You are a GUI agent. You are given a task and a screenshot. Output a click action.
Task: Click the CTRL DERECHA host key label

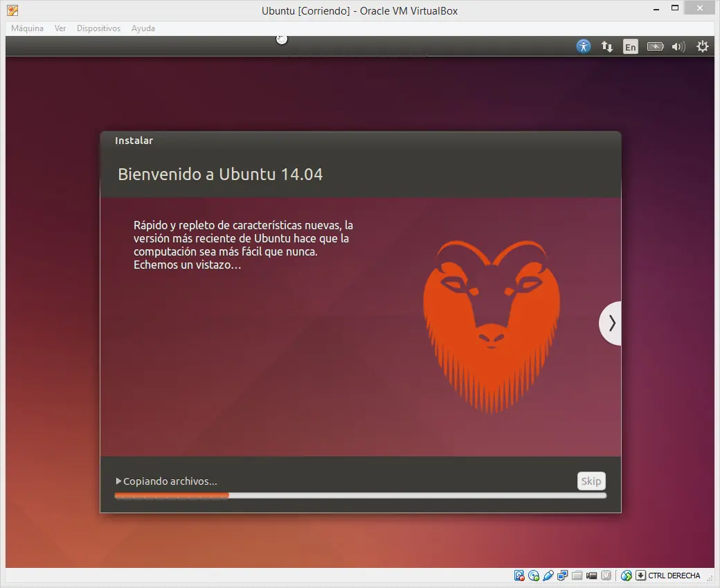point(674,576)
